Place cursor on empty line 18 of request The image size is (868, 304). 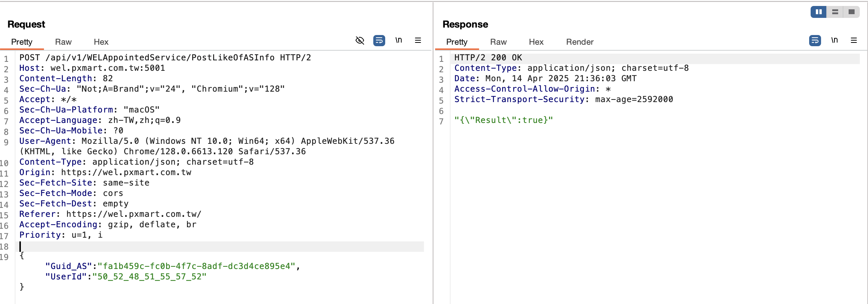click(x=221, y=247)
